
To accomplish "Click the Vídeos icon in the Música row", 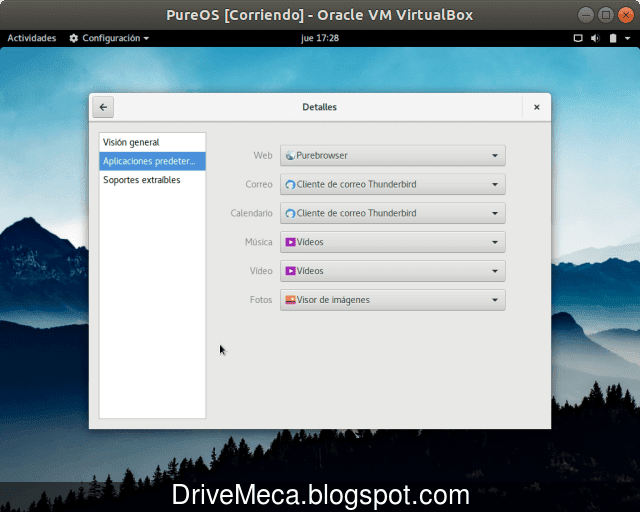I will point(290,242).
